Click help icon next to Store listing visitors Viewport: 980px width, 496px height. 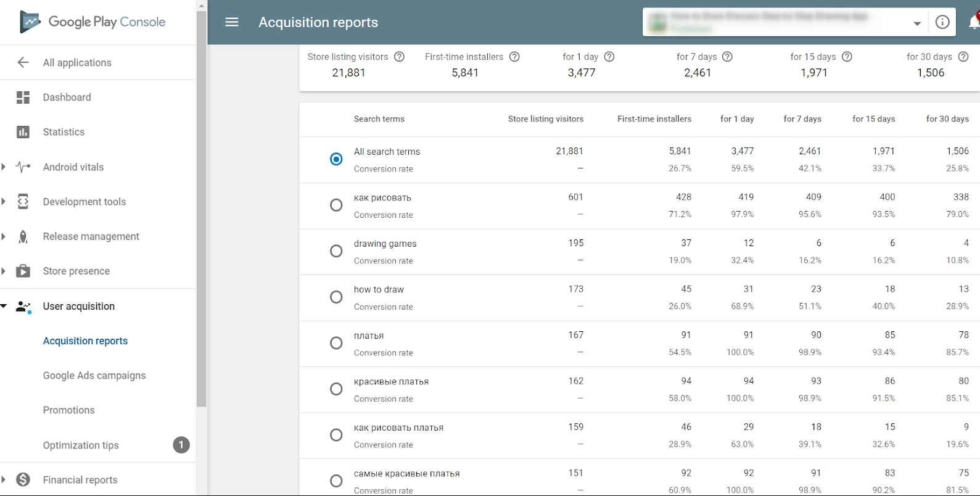[399, 57]
